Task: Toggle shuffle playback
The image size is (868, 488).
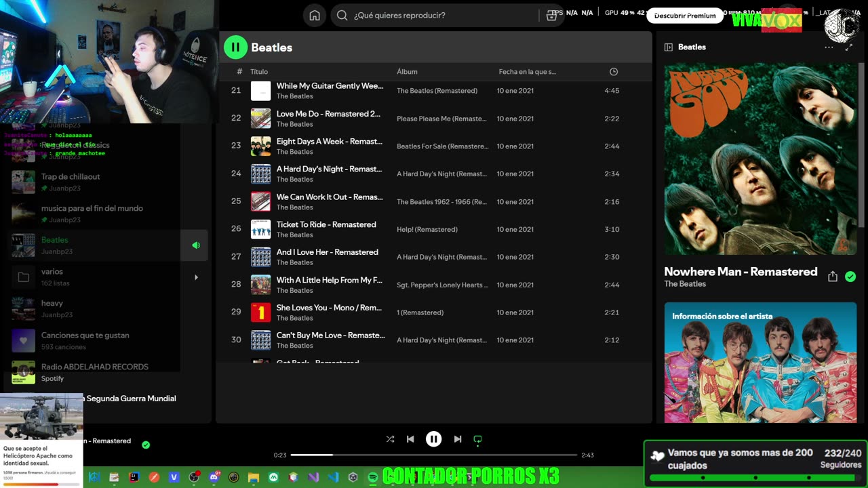Action: click(x=390, y=439)
